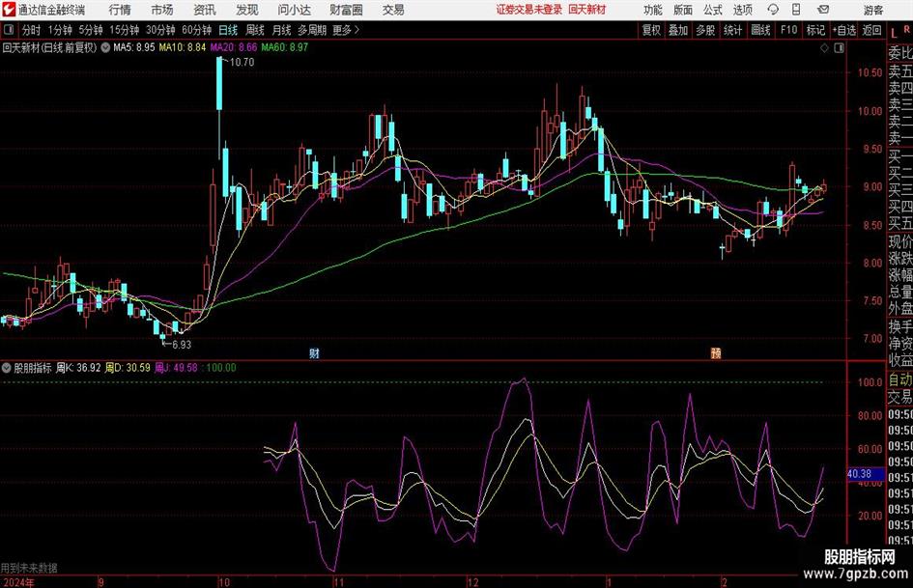Viewport: 913px width, 588px height.
Task: Click the 证券交易未登录 login link
Action: pyautogui.click(x=529, y=10)
